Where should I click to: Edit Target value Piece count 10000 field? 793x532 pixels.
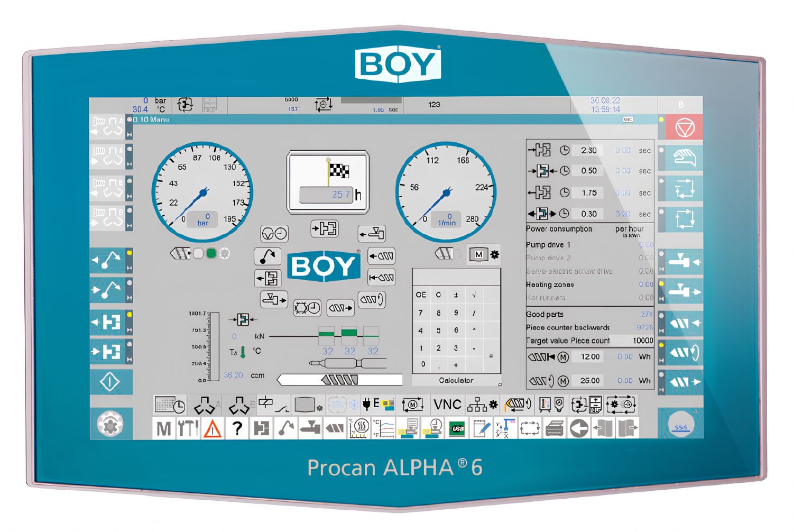click(x=633, y=341)
